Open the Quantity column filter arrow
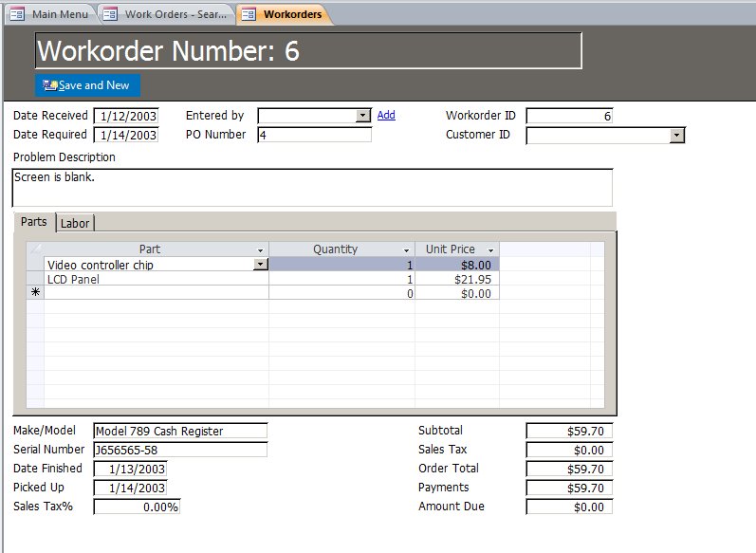Image resolution: width=756 pixels, height=553 pixels. (406, 250)
